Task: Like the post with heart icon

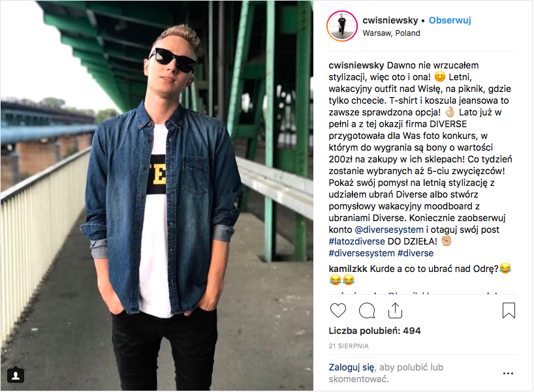Action: (338, 310)
